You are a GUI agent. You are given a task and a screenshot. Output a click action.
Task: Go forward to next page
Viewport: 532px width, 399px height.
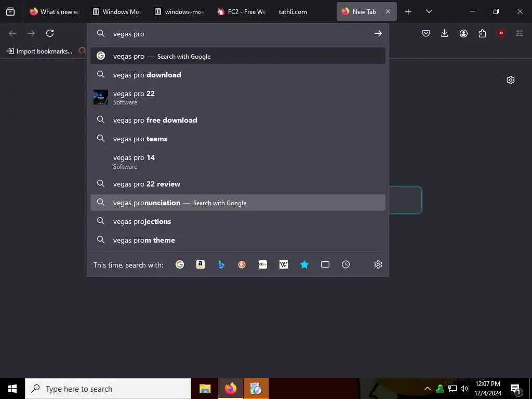(31, 33)
